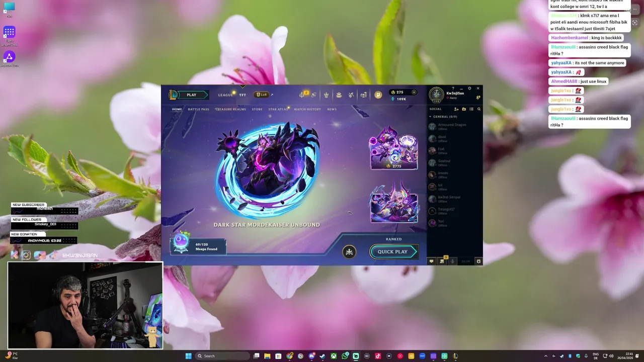Collapse the GENERAL (0/9) friends group
The width and height of the screenshot is (644, 362).
coord(443,117)
